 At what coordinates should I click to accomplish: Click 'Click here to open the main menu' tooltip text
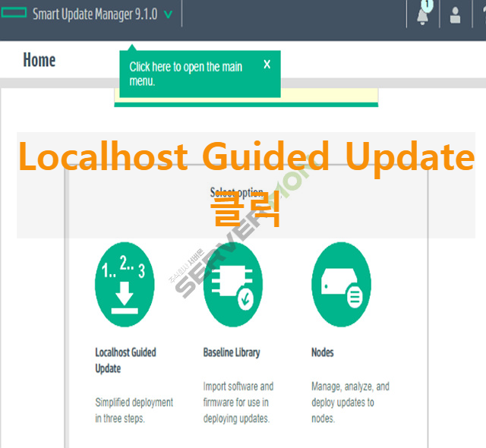185,74
